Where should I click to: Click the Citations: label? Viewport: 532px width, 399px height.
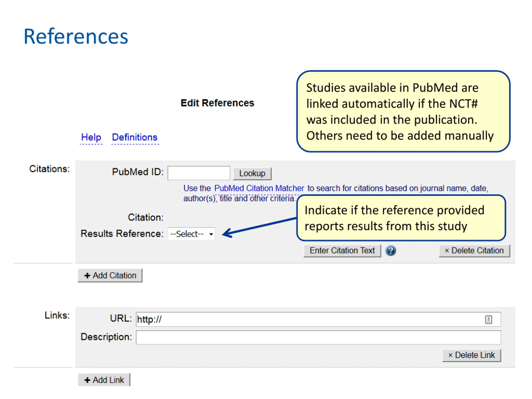(49, 169)
